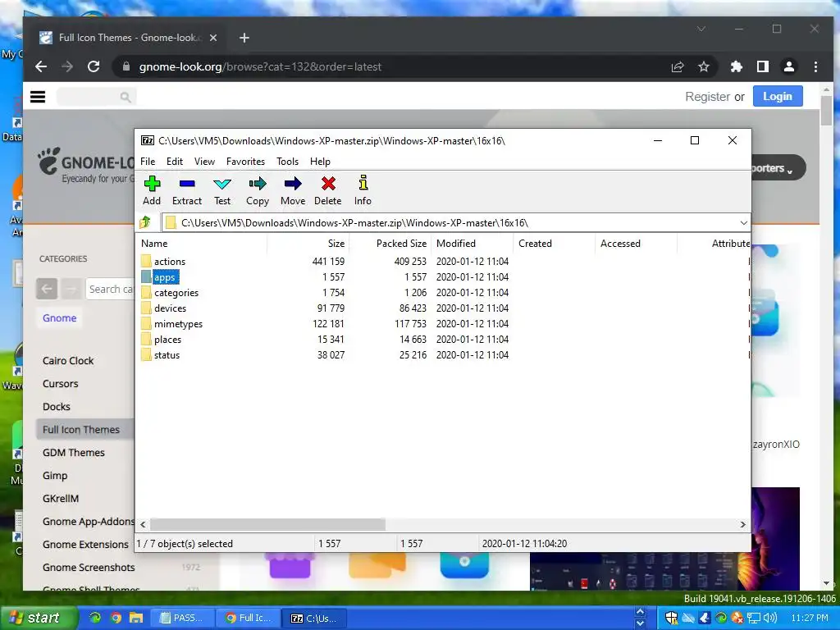Open the Chrome profile icon

coord(788,66)
